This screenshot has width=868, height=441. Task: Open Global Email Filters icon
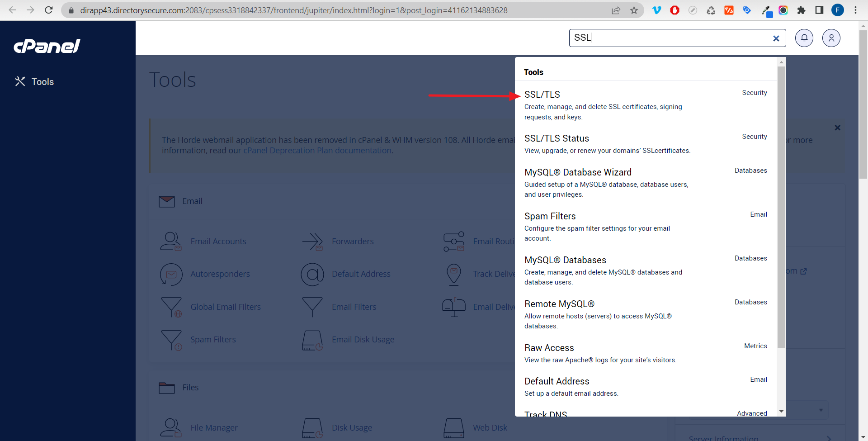(x=171, y=307)
